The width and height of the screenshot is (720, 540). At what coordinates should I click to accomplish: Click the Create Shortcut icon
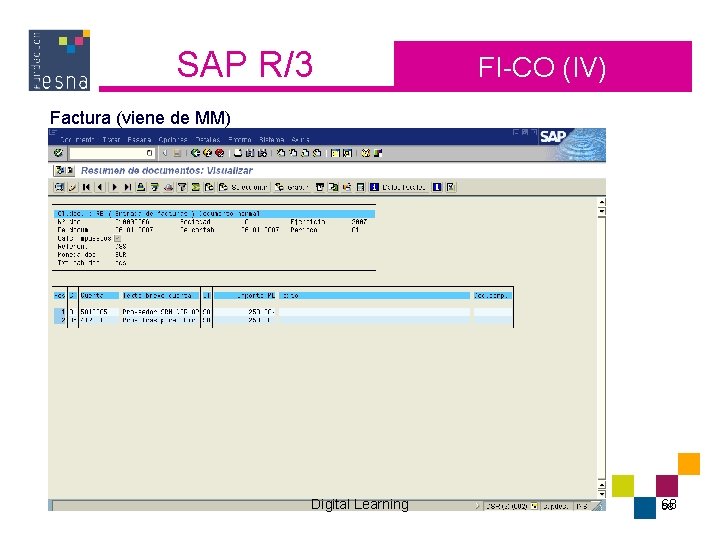[348, 153]
